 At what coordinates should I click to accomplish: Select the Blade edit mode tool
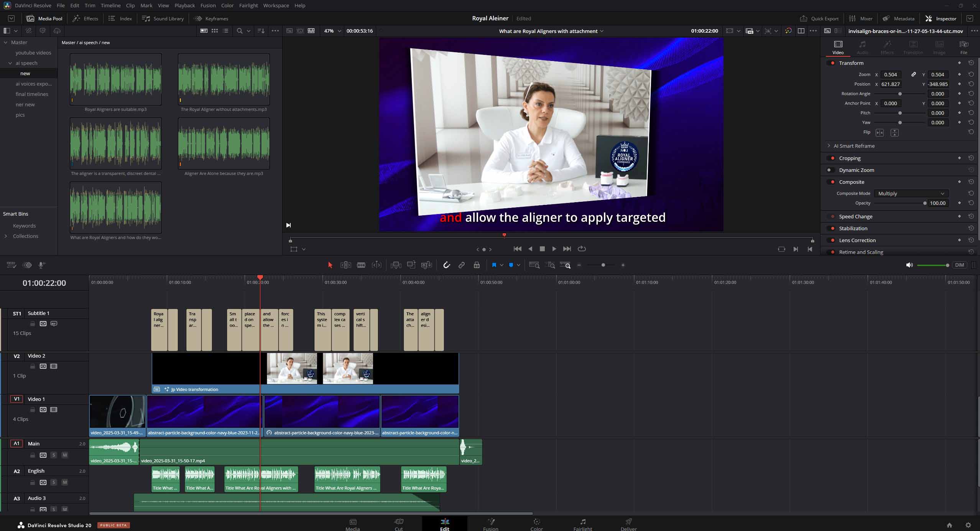pos(361,265)
